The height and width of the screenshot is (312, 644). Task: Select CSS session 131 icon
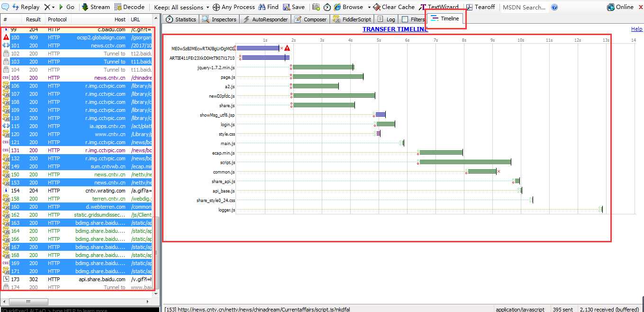point(6,150)
